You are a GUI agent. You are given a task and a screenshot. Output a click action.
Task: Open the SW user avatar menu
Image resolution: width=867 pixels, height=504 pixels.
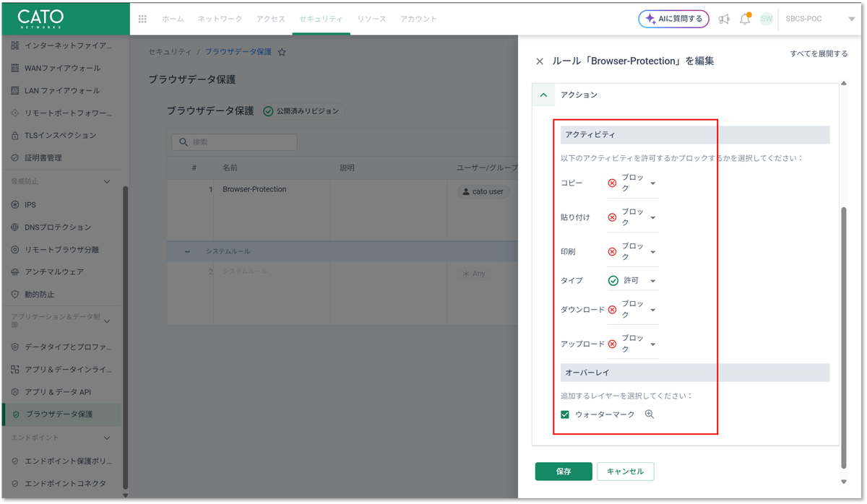point(766,19)
